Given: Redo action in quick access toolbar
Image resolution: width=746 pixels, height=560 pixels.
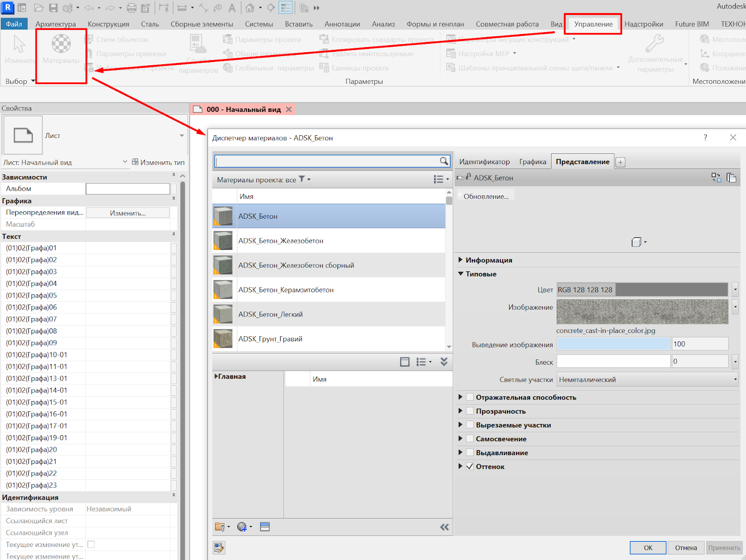Looking at the screenshot, I should (x=110, y=8).
